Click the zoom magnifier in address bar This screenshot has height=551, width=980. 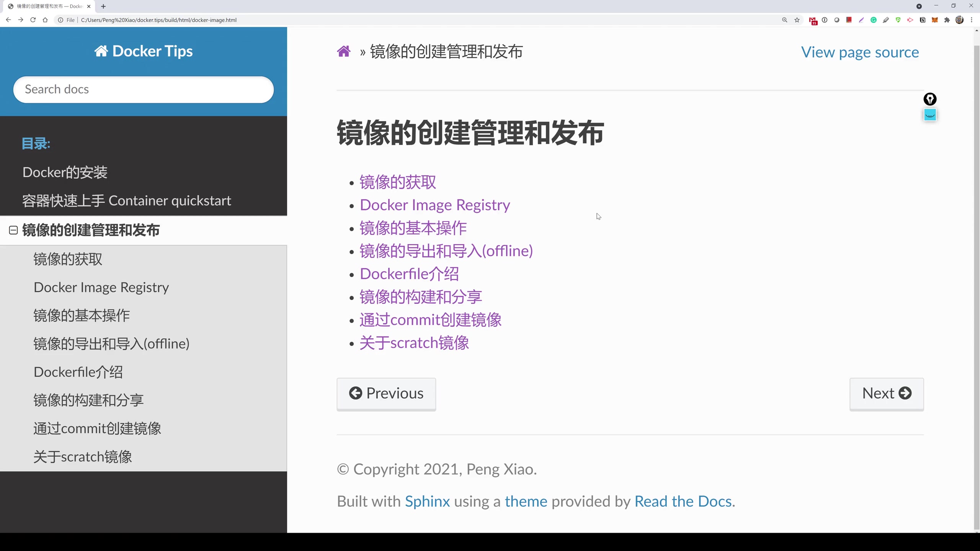785,20
